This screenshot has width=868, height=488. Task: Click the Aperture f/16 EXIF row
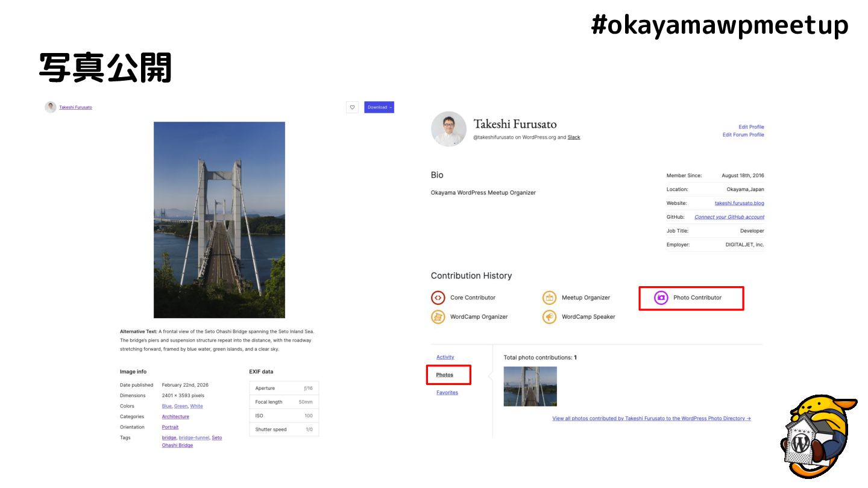(x=284, y=388)
